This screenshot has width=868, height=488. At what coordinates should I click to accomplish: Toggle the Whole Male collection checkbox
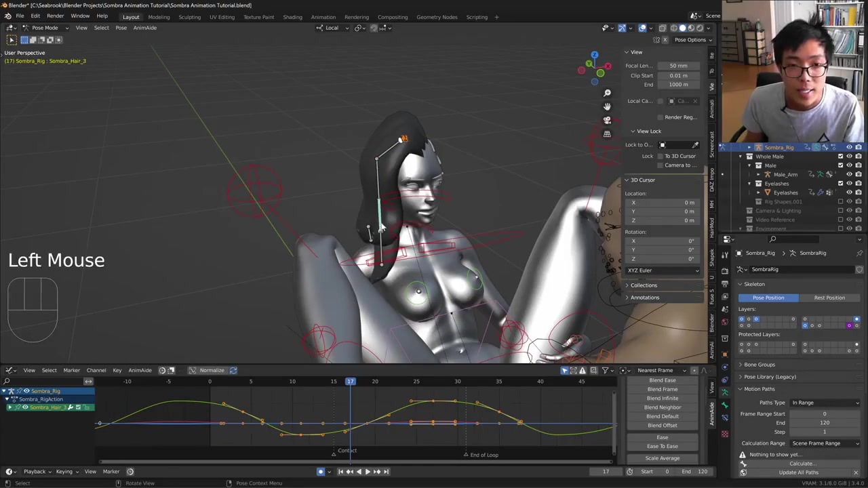click(x=840, y=157)
